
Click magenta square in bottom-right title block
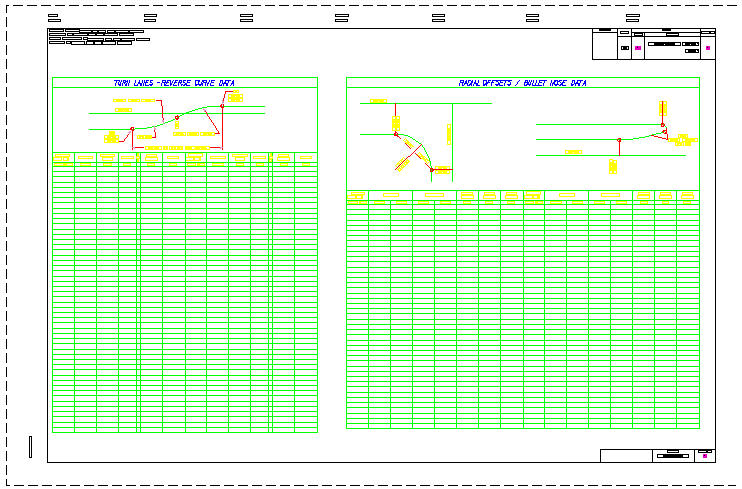pos(706,455)
